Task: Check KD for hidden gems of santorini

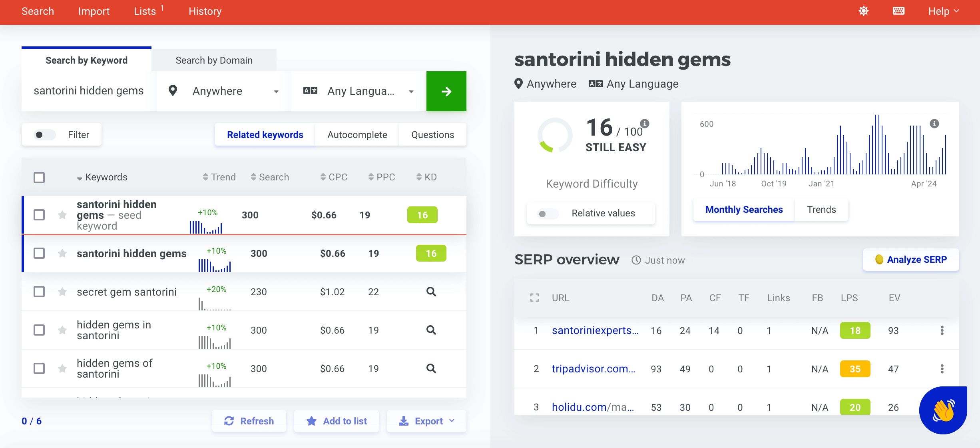Action: pyautogui.click(x=431, y=368)
